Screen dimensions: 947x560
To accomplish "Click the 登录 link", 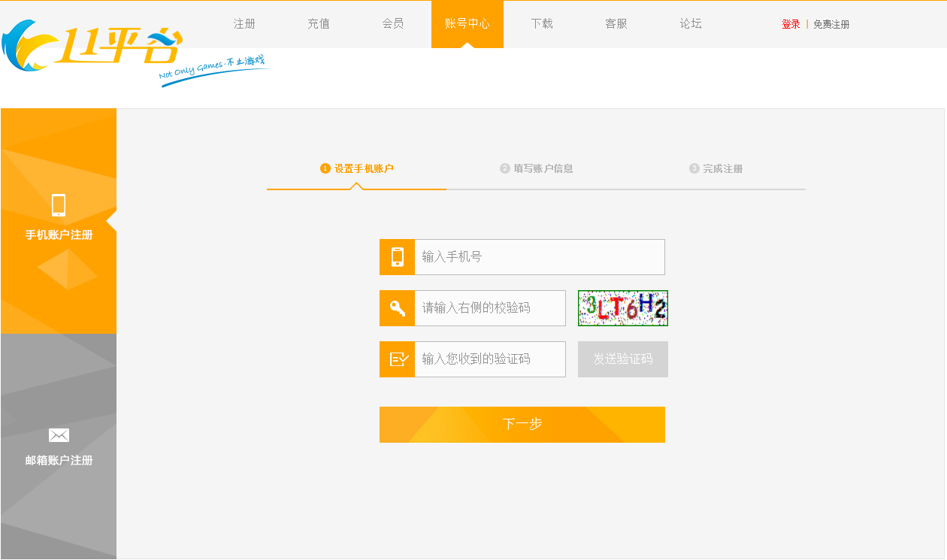I will coord(790,23).
